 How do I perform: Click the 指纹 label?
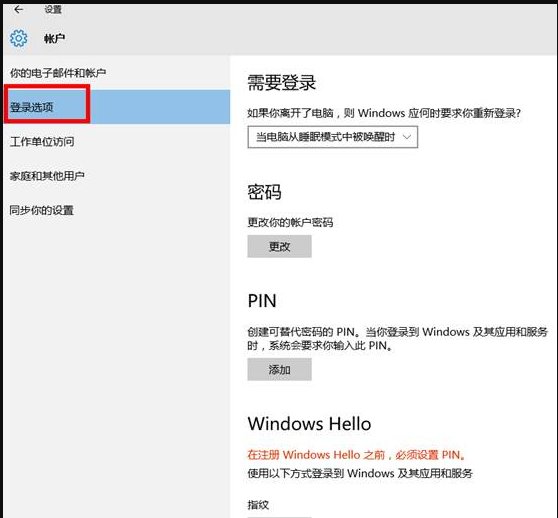coord(258,504)
